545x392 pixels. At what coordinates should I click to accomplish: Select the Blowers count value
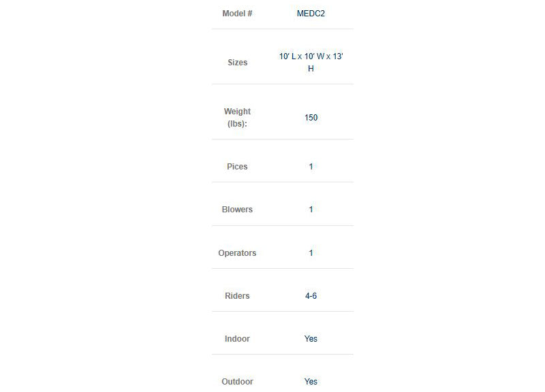pyautogui.click(x=311, y=210)
